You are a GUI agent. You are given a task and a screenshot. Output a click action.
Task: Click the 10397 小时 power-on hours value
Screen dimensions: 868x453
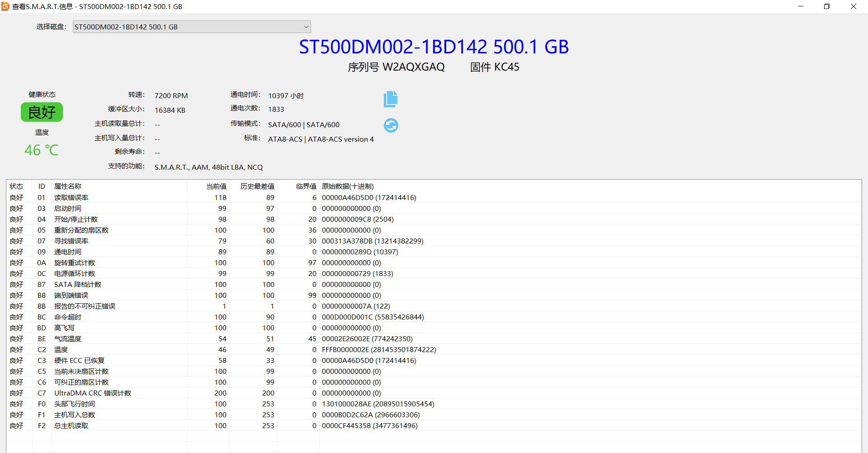point(286,96)
